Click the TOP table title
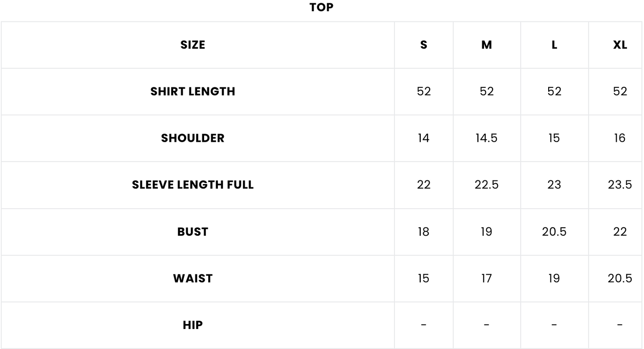The image size is (644, 349). (321, 8)
